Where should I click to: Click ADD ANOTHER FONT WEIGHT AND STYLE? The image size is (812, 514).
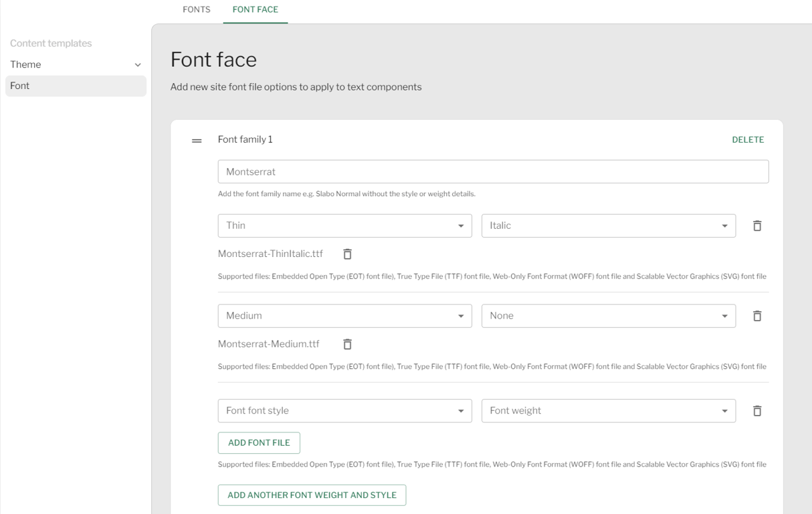312,495
